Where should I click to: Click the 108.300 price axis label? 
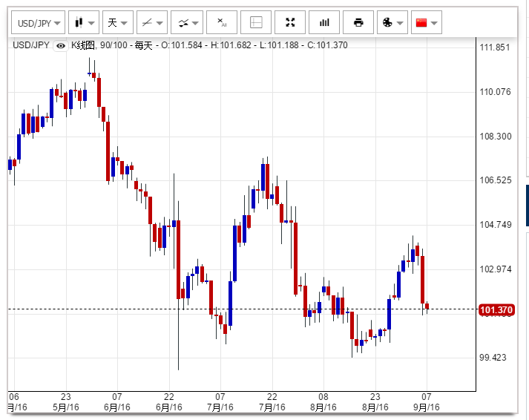tap(496, 137)
